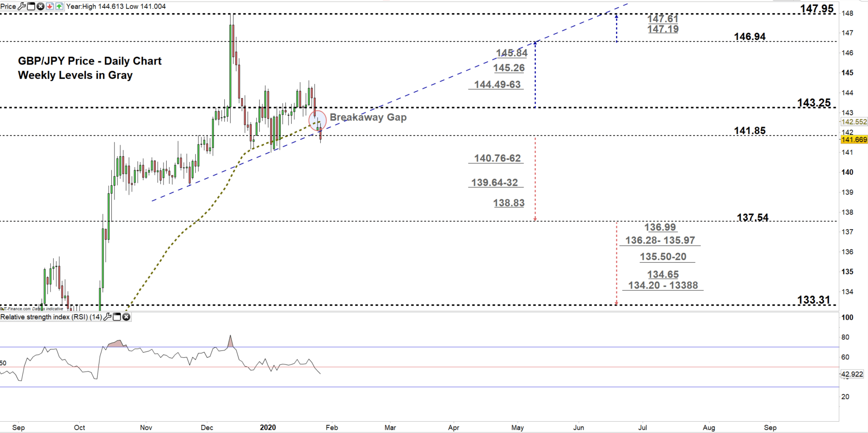Click the 145 tick on price axis
Screen dimensions: 868x433
848,73
